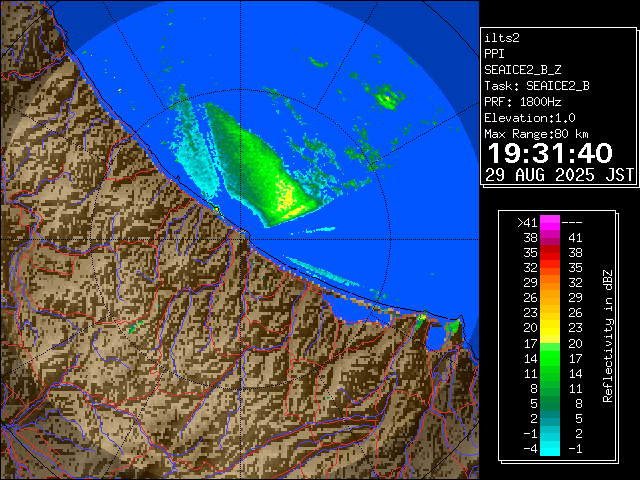Click the magenta >41 dBZ legend swatch

(550, 222)
